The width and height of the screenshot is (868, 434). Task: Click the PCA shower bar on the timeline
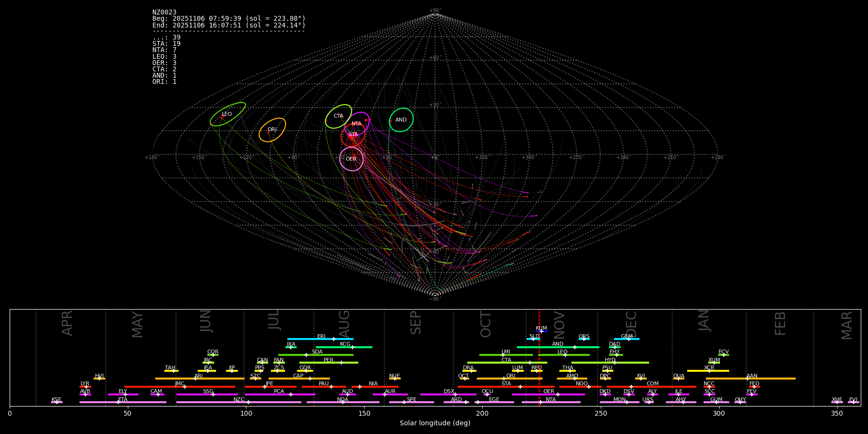[280, 394]
